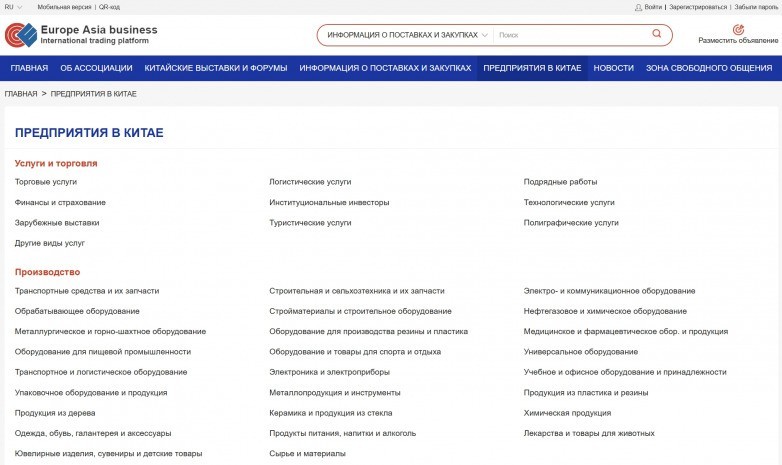Open the Новости menu item
The width and height of the screenshot is (782, 465).
pos(613,68)
